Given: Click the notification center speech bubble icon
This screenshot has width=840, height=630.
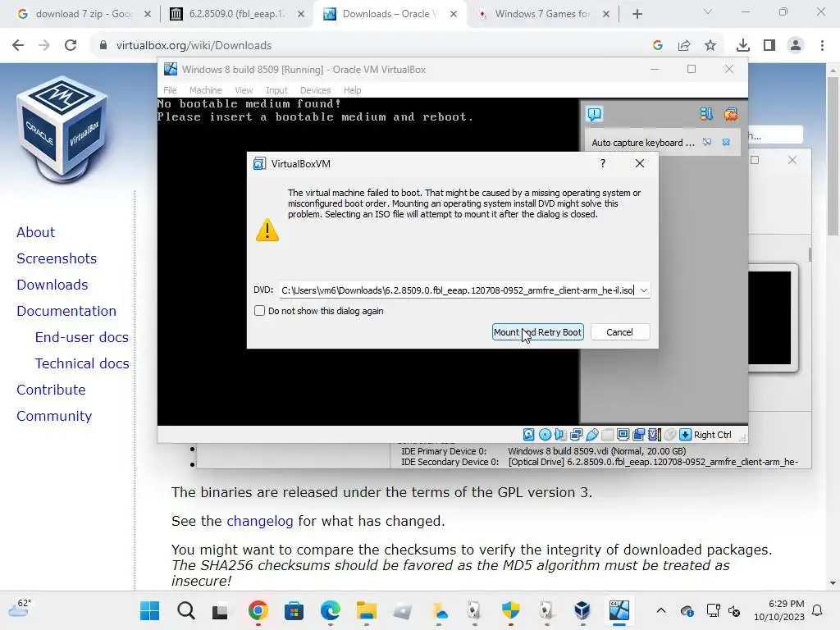Looking at the screenshot, I should [x=595, y=114].
